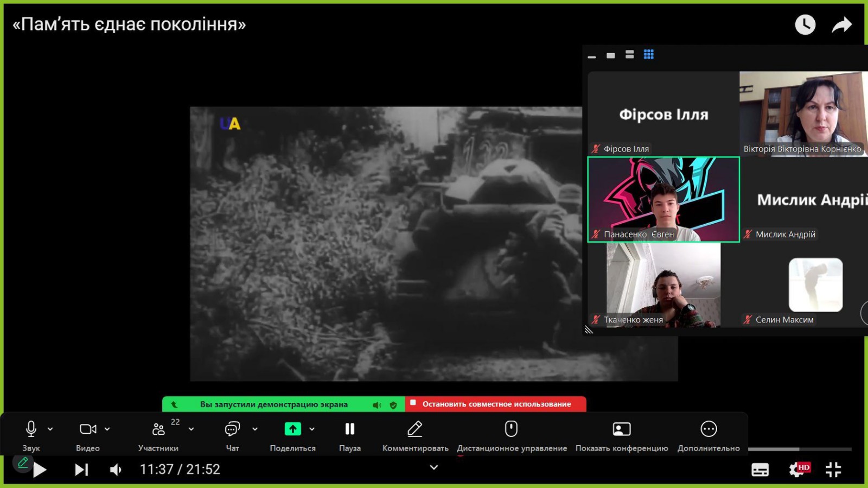Click Показать конференцию icon
The image size is (868, 488).
pyautogui.click(x=622, y=429)
